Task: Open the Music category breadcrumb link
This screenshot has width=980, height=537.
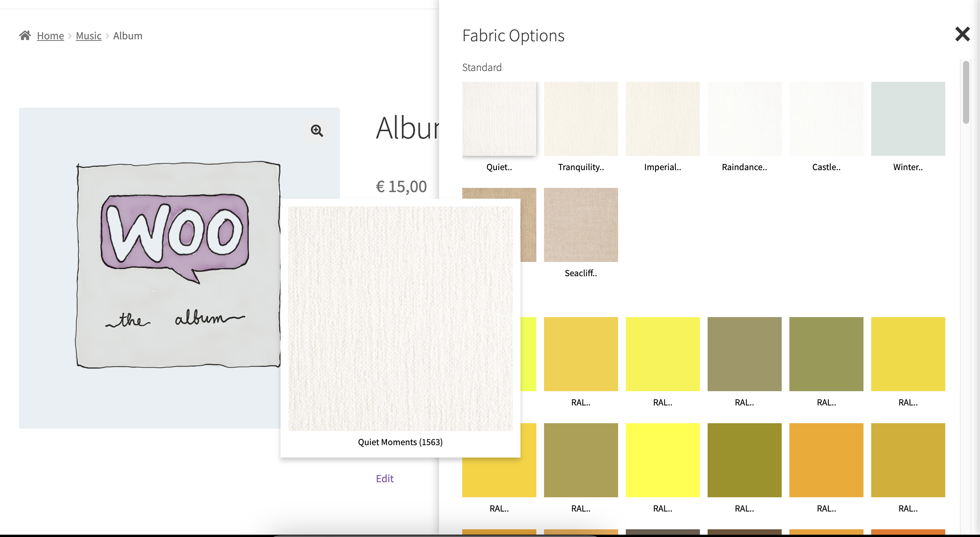Action: point(88,35)
